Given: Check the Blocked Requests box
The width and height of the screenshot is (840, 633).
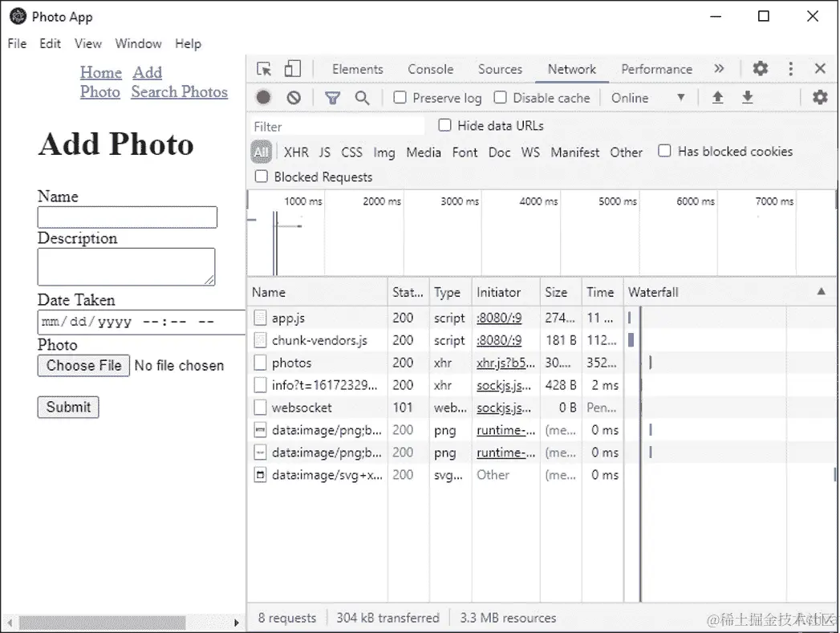Looking at the screenshot, I should 262,177.
